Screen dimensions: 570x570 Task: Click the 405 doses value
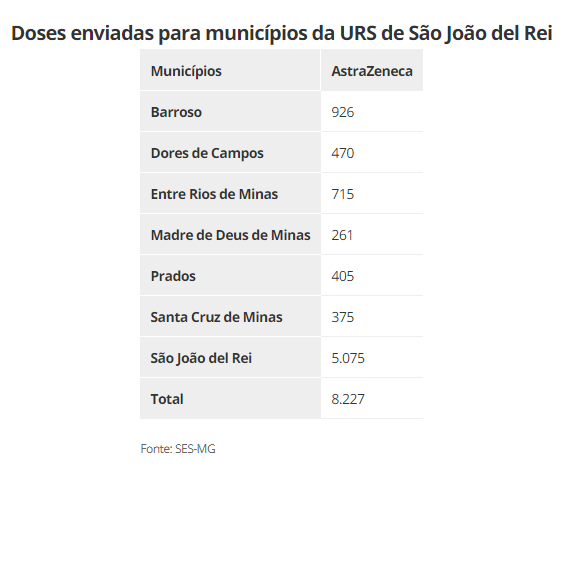pos(343,276)
